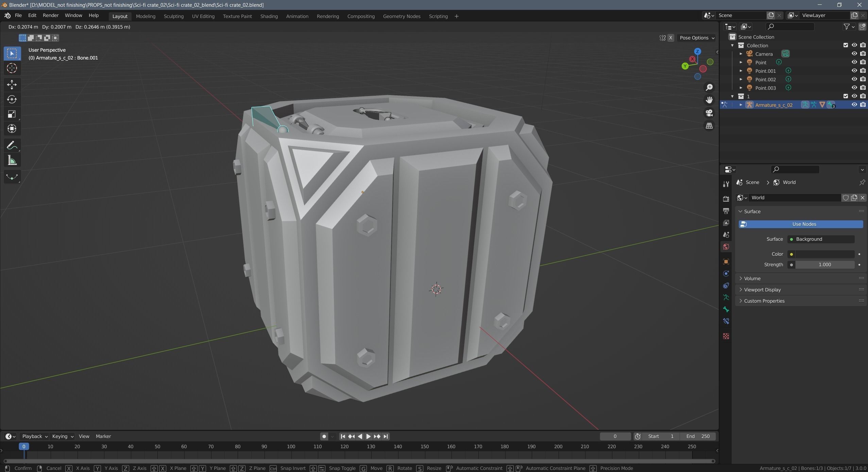Image resolution: width=868 pixels, height=472 pixels.
Task: Click the End frame field
Action: [698, 436]
